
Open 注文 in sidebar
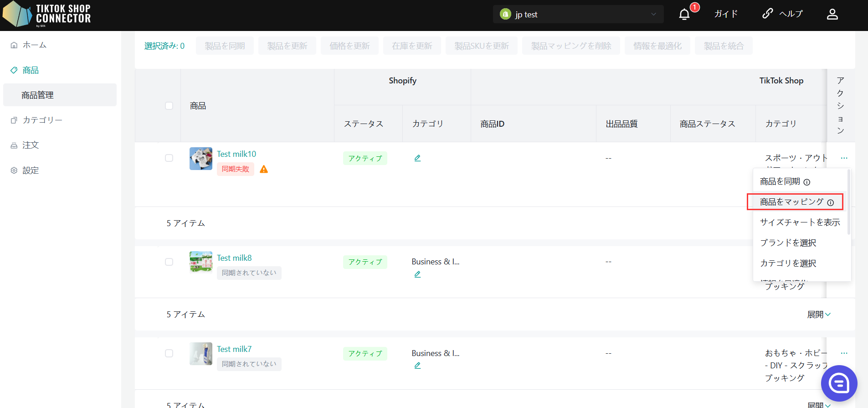click(31, 145)
